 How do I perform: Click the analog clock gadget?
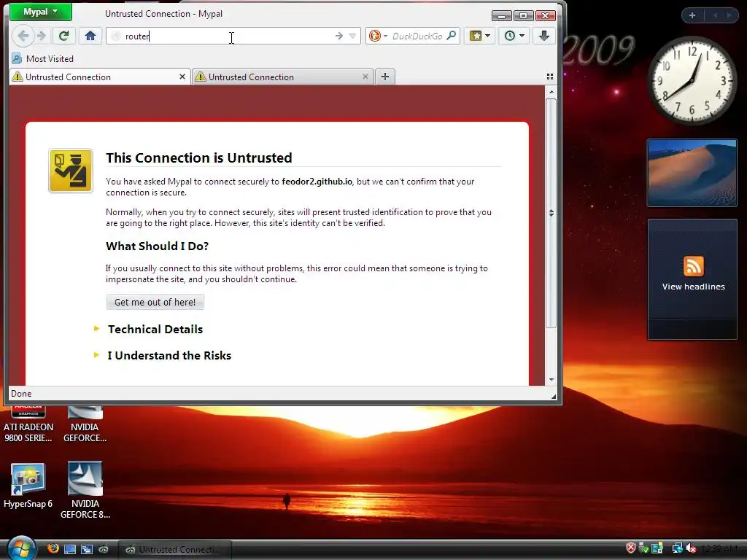[692, 80]
